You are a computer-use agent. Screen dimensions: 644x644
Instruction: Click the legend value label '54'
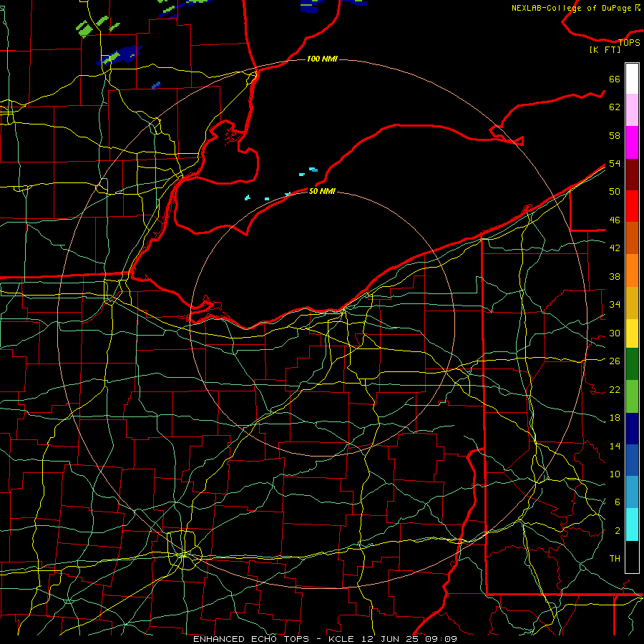615,163
